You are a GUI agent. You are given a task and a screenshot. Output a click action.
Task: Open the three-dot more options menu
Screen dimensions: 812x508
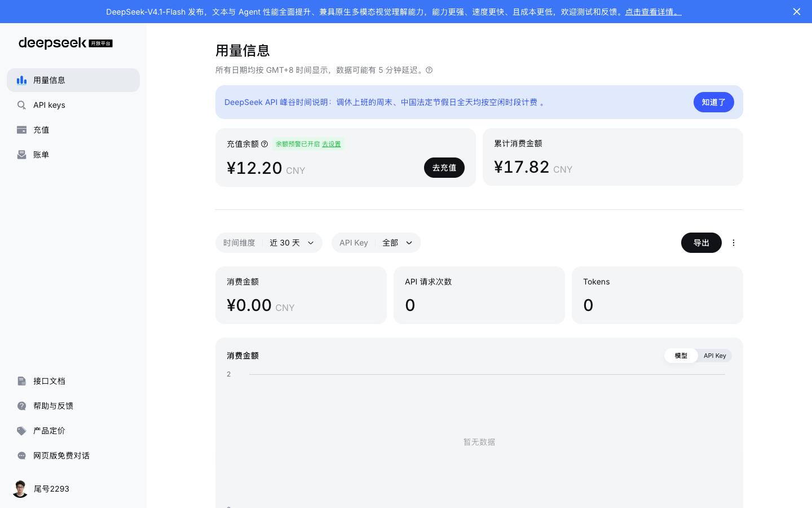click(734, 243)
